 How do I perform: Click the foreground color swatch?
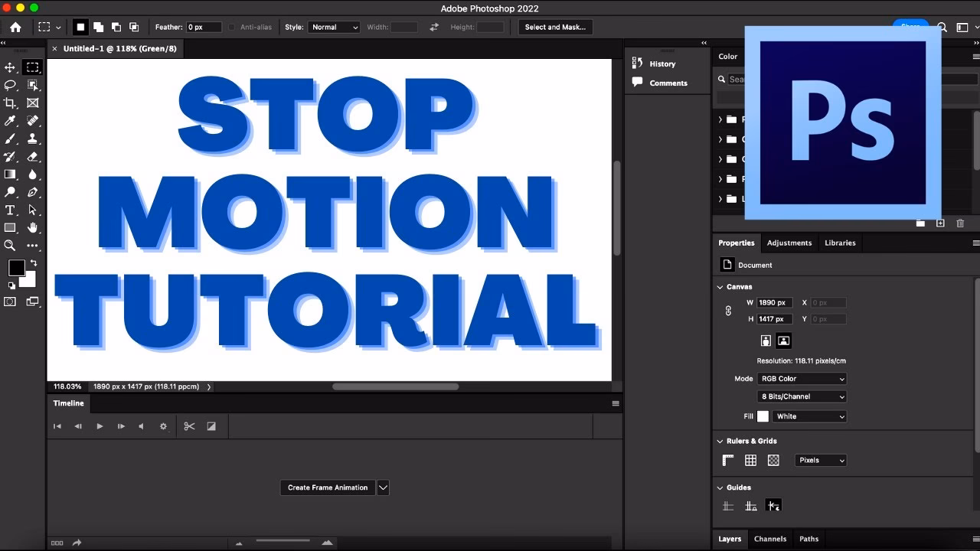point(17,269)
